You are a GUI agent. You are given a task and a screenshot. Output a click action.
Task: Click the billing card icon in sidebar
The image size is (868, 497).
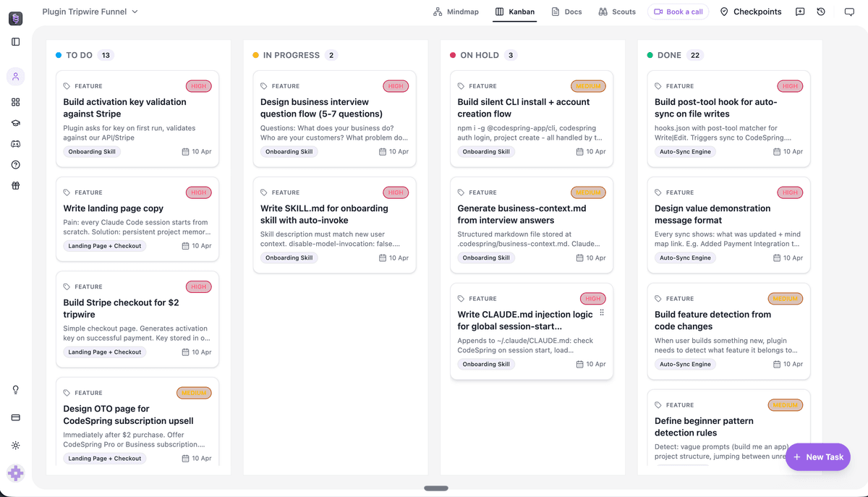pos(16,417)
